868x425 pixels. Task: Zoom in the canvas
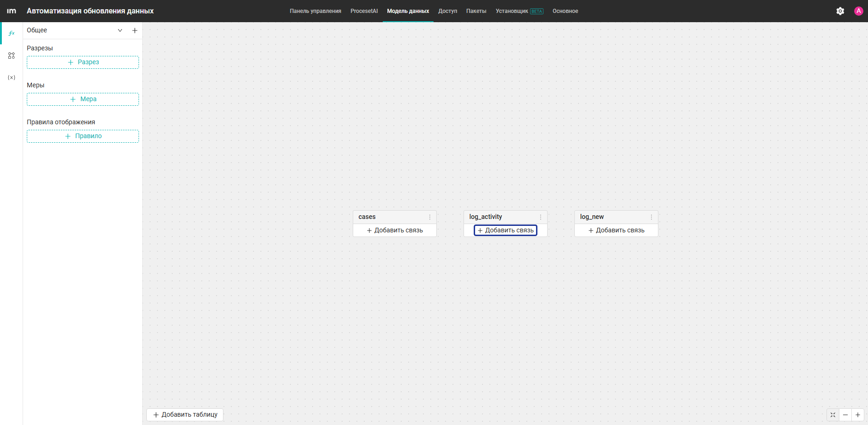point(858,415)
